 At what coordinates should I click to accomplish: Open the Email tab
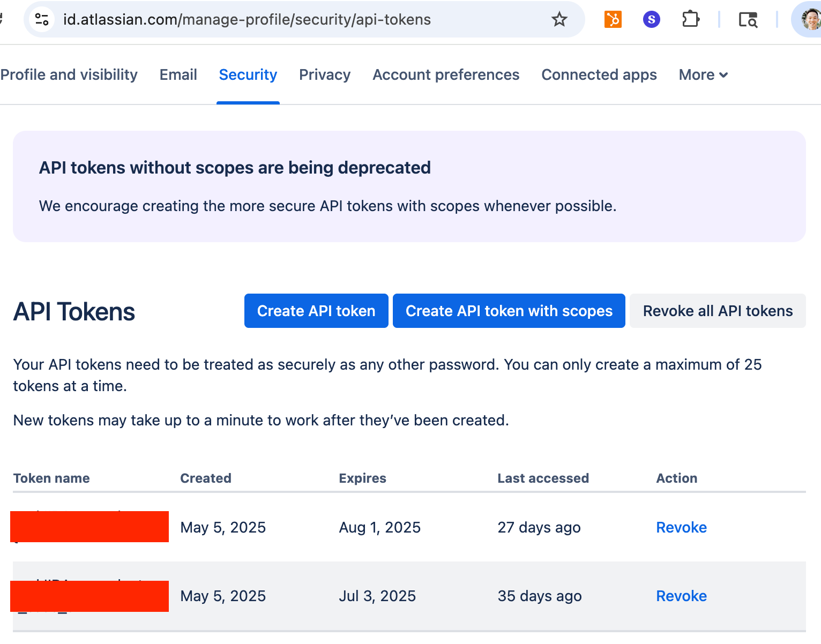pyautogui.click(x=178, y=75)
